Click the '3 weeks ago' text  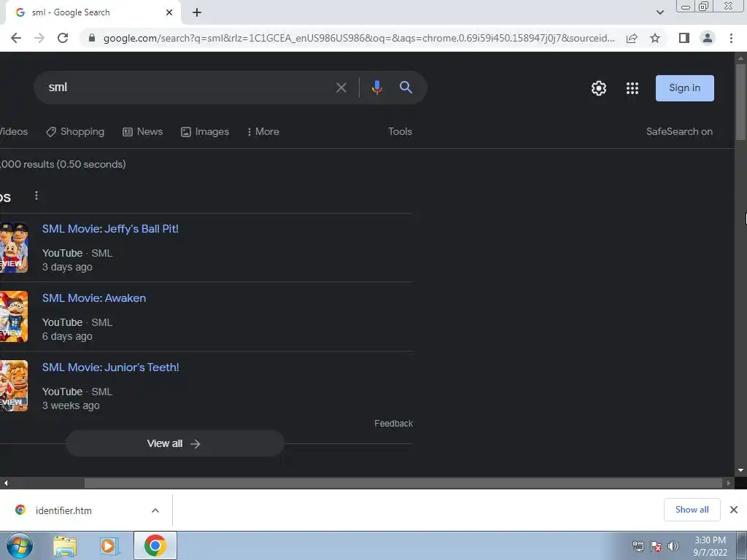coord(71,405)
